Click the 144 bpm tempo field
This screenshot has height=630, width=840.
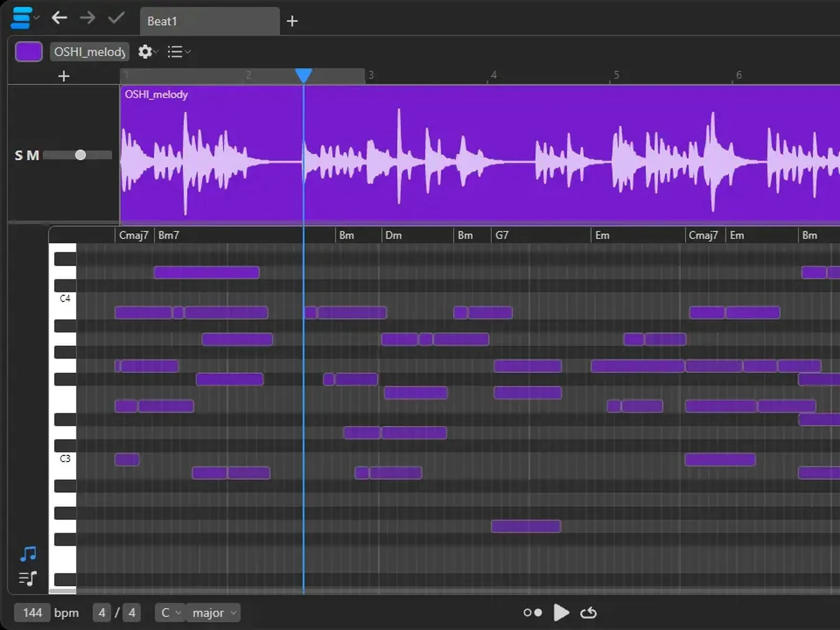(33, 613)
